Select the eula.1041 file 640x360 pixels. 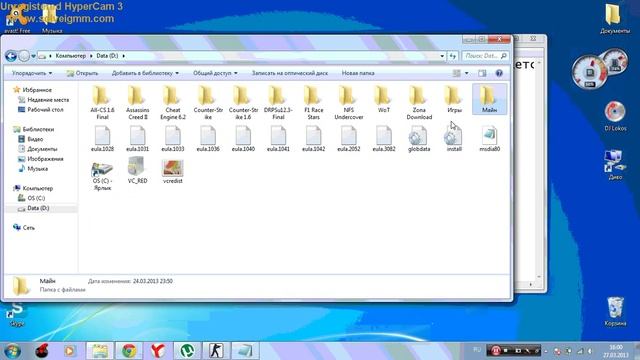[278, 138]
